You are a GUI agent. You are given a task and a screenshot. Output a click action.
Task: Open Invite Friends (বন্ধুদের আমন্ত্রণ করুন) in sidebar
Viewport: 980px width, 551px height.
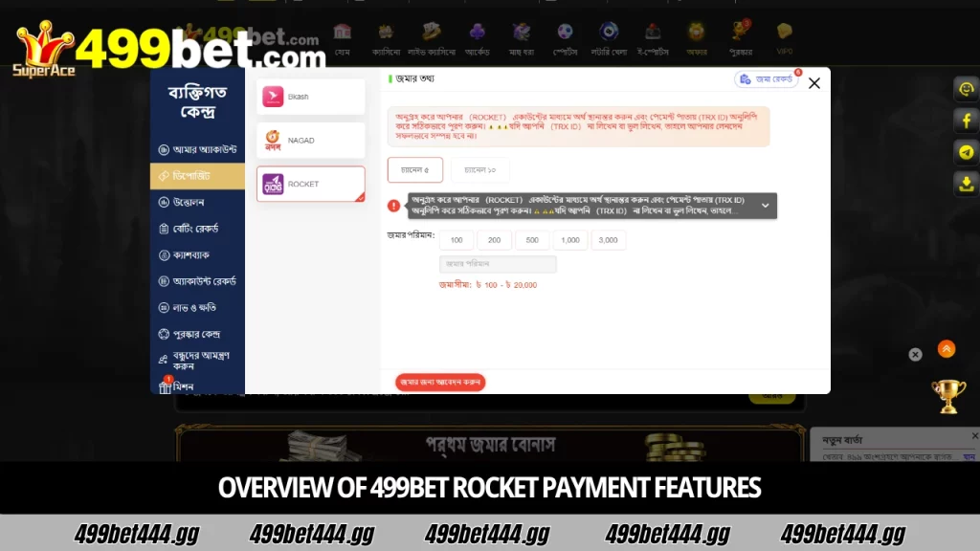[197, 361]
